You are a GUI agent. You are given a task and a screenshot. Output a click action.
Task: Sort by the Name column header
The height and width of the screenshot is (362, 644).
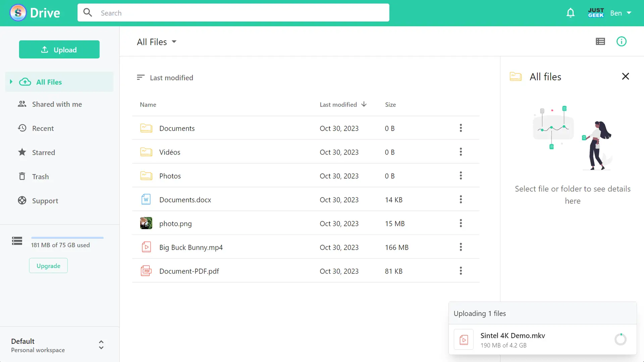(148, 105)
